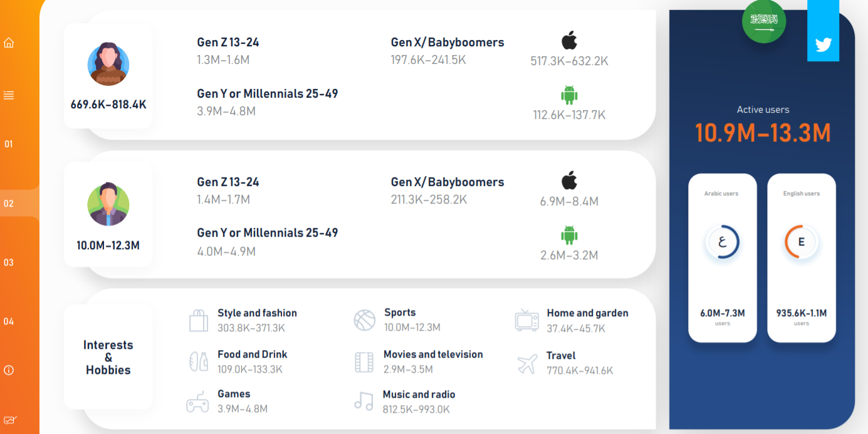This screenshot has height=434, width=868.
Task: Click the Android icon in male users card
Action: (569, 235)
